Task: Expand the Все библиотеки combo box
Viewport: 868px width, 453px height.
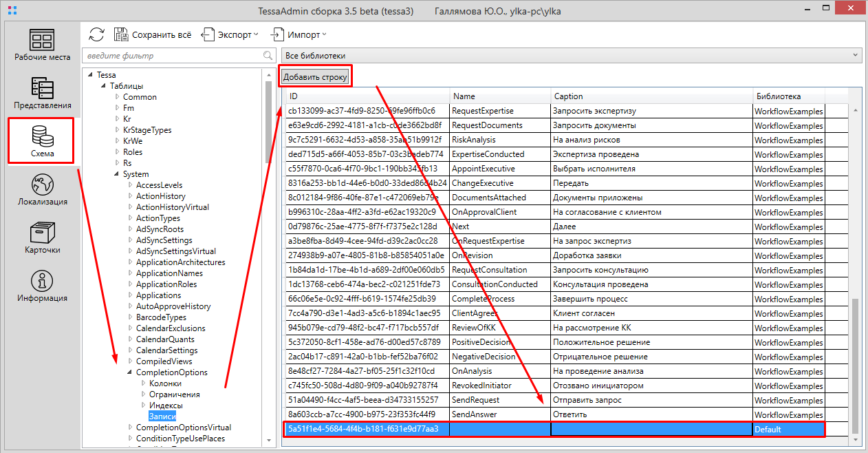Action: click(x=571, y=55)
